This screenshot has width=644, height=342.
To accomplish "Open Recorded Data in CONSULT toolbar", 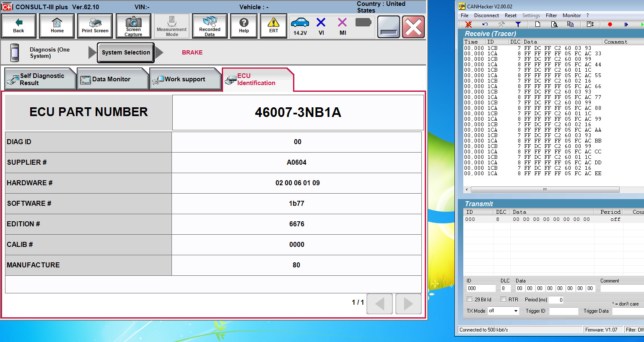I will coord(210,26).
